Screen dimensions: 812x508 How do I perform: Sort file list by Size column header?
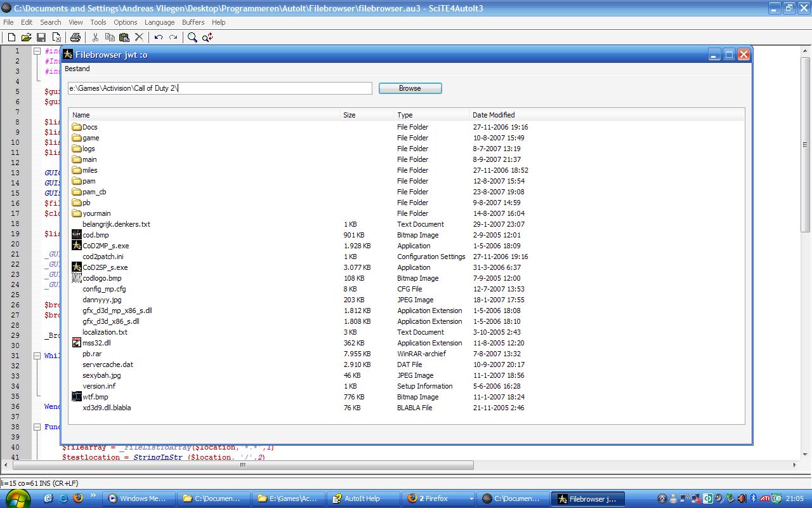pyautogui.click(x=367, y=115)
